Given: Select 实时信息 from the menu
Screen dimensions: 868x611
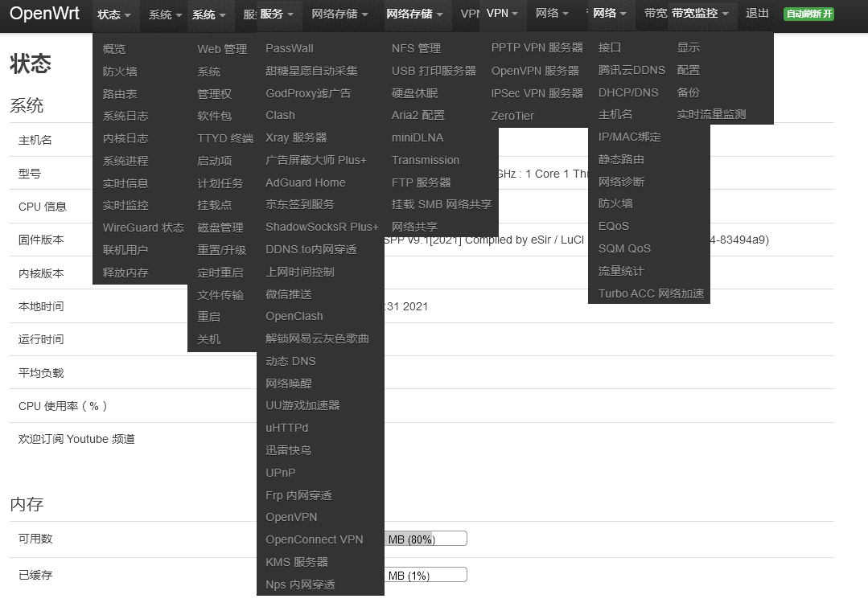Looking at the screenshot, I should 125,183.
